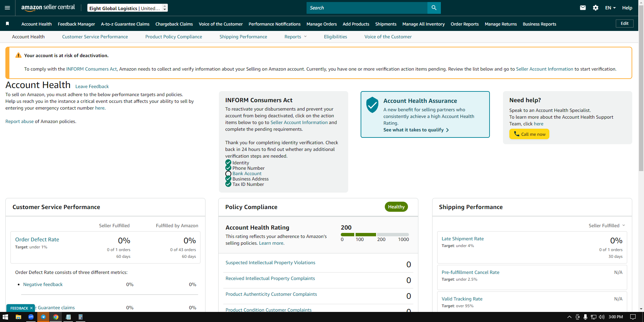Open the Negative feedback link
This screenshot has width=644, height=322.
pos(43,284)
